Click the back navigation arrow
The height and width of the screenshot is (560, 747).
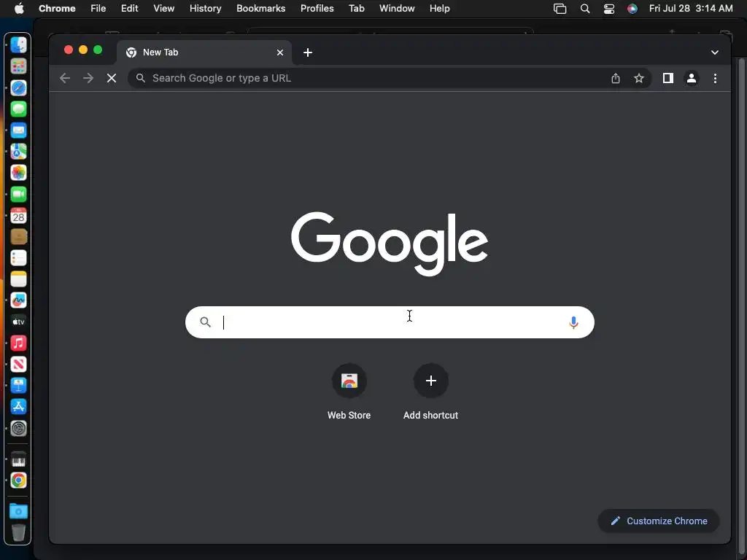[x=65, y=78]
